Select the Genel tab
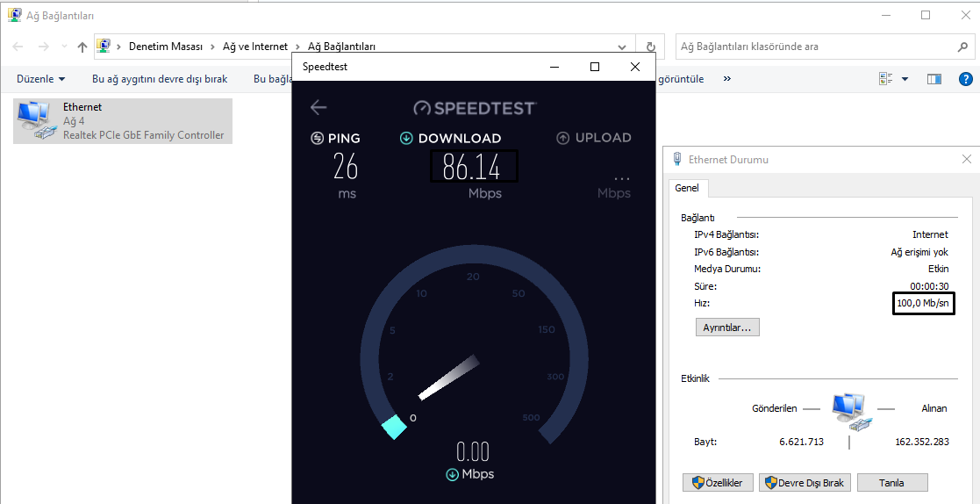980x504 pixels. coord(688,188)
